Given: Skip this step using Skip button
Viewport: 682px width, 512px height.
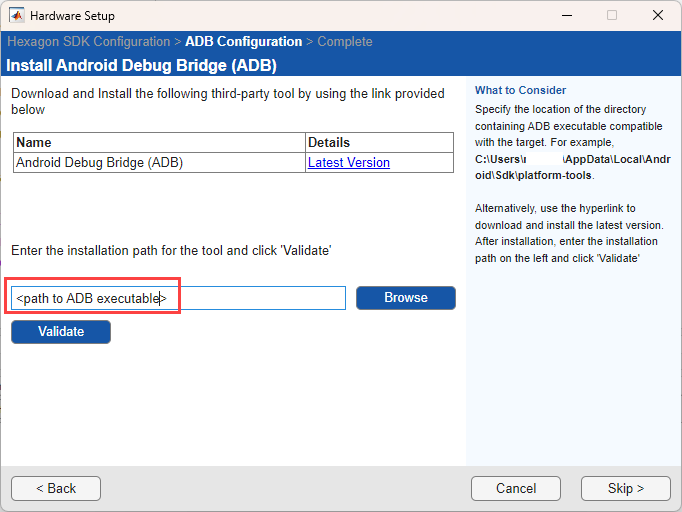Looking at the screenshot, I should pos(626,488).
